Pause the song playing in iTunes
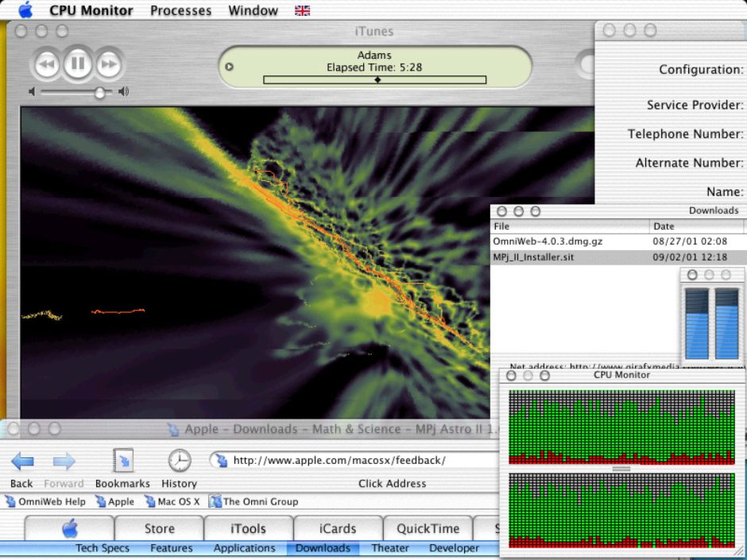Viewport: 747px width, 560px height. click(x=78, y=64)
